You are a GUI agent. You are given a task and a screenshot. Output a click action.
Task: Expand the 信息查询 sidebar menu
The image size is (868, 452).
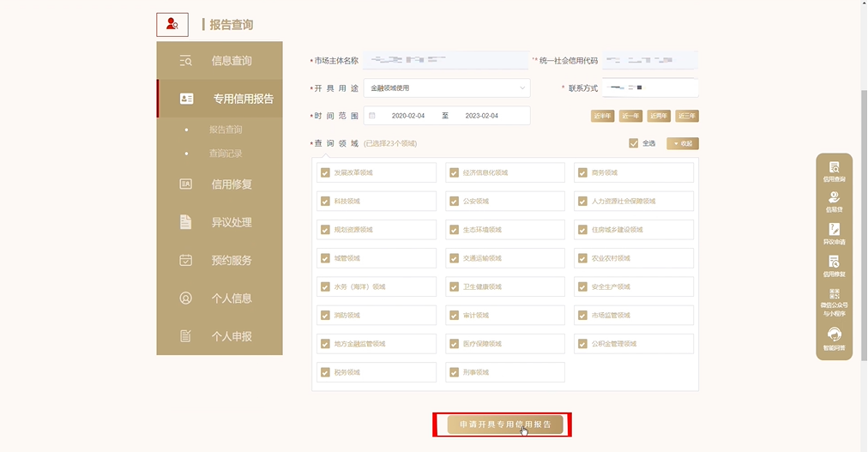click(220, 61)
